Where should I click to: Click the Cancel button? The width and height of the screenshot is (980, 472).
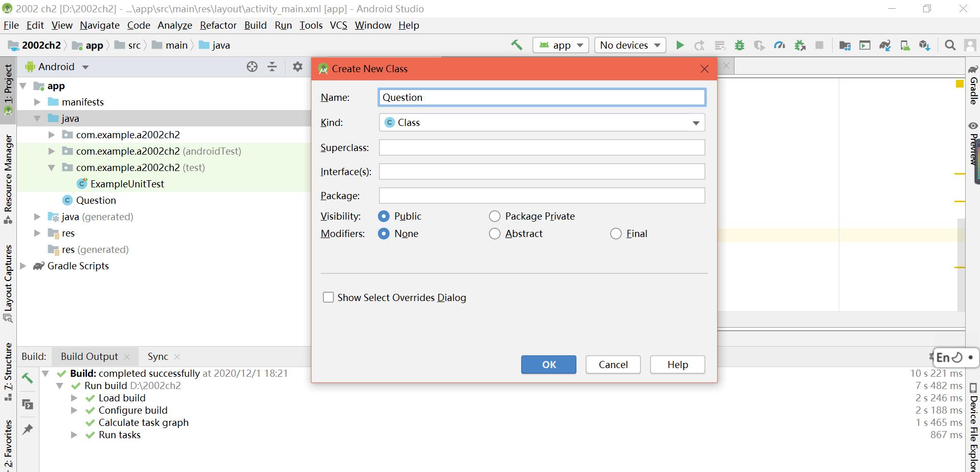click(613, 364)
